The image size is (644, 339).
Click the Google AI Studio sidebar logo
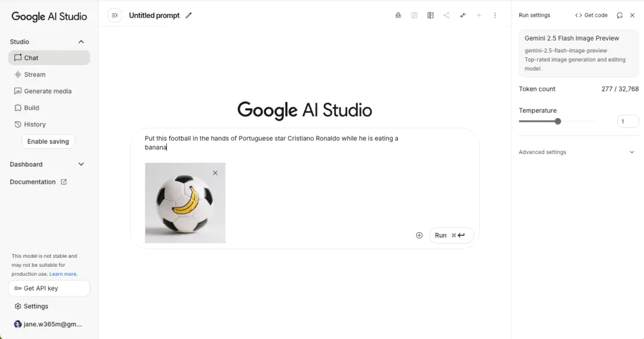(x=49, y=17)
